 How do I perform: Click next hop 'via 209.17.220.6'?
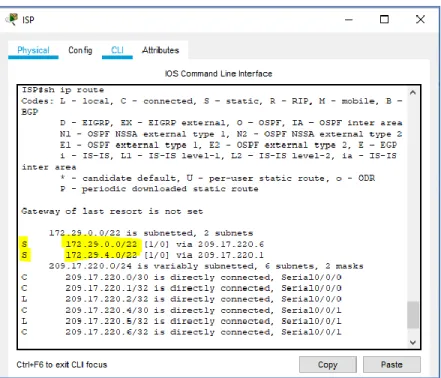(220, 244)
